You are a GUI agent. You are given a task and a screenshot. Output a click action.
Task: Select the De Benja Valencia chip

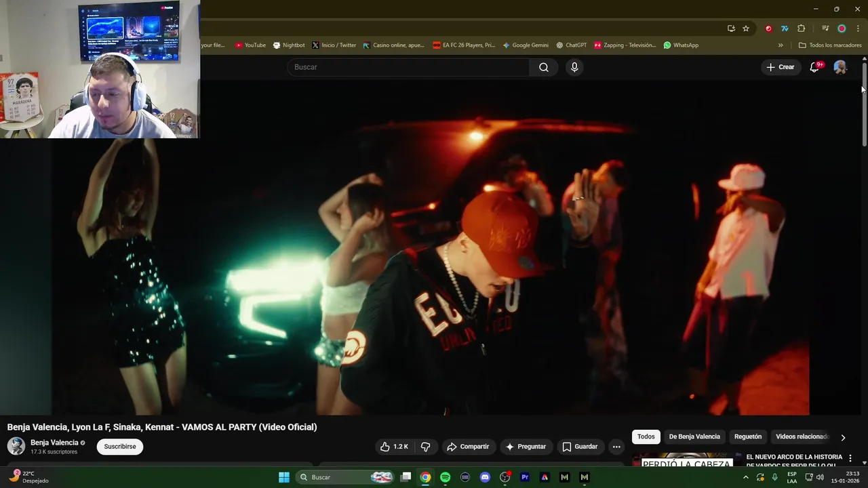694,436
